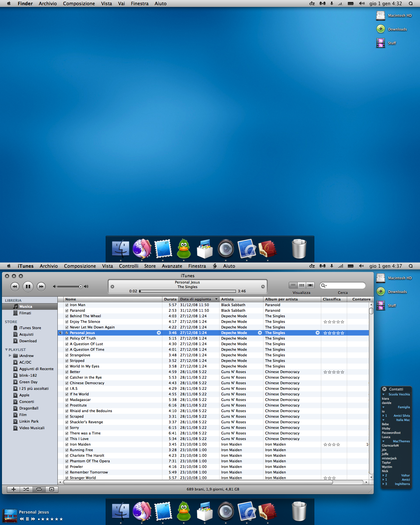Click store arrow beside Personal Jesus song name
Image resolution: width=420 pixels, height=525 pixels.
pos(159,333)
